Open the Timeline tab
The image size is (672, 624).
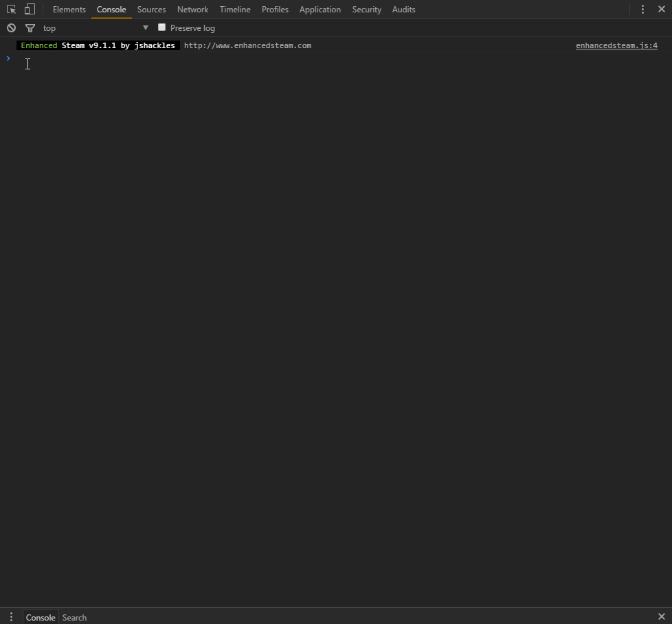click(235, 10)
